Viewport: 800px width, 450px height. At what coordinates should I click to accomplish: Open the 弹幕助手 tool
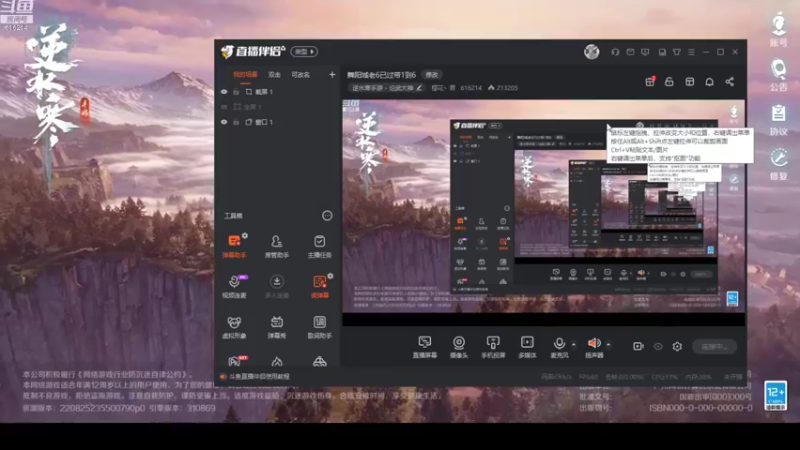click(x=234, y=246)
